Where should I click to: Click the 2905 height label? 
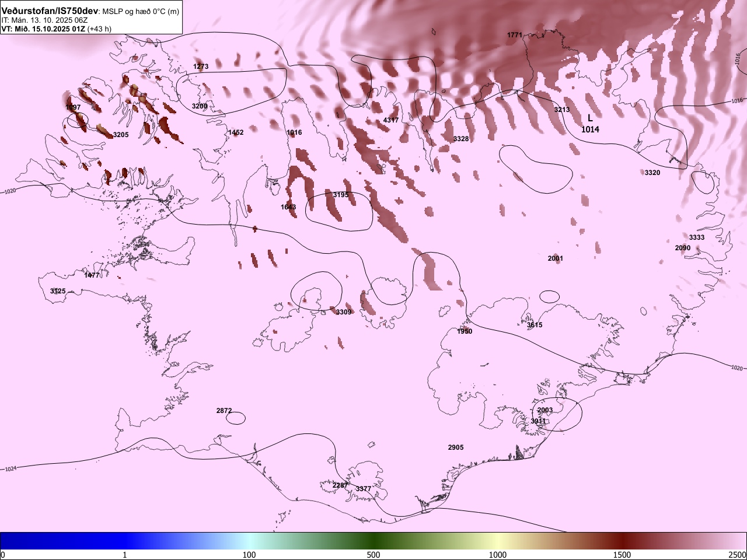pos(456,447)
